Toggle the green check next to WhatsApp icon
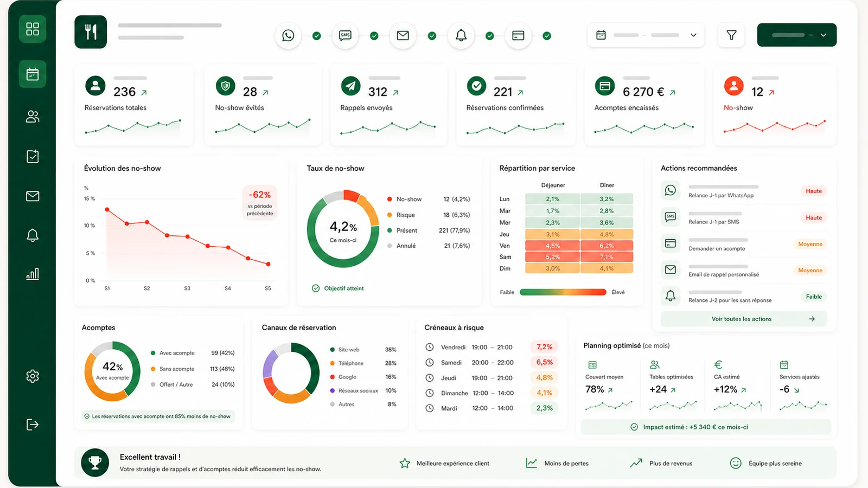Screen dimensions: 868x488 (x=317, y=36)
